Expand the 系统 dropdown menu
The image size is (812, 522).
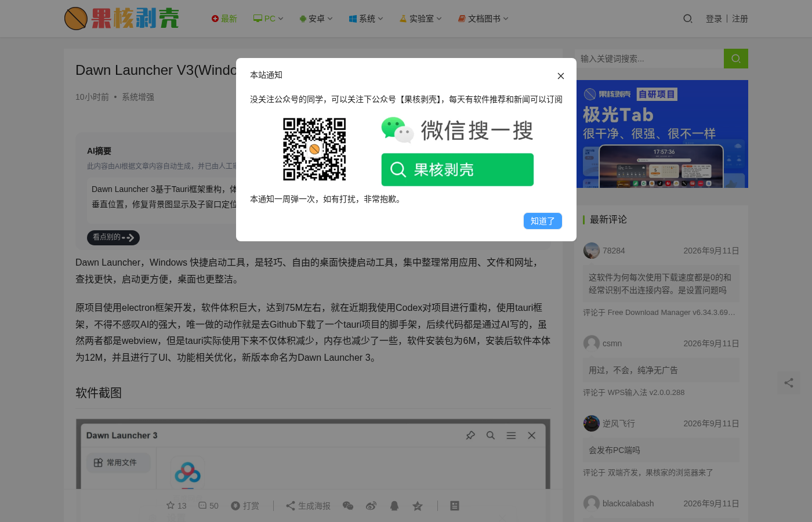(x=366, y=19)
